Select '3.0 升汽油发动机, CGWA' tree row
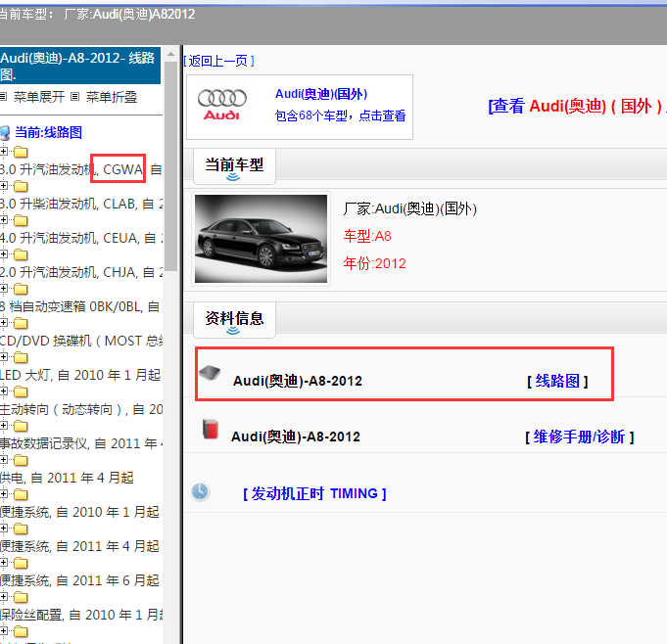Image resolution: width=667 pixels, height=644 pixels. pyautogui.click(x=81, y=169)
